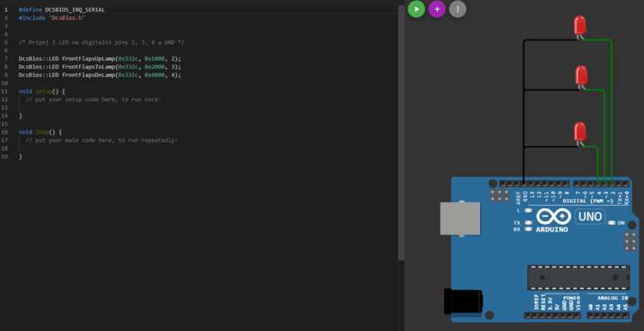The height and width of the screenshot is (331, 644).
Task: Click line number 11 in the gutter
Action: (x=4, y=91)
